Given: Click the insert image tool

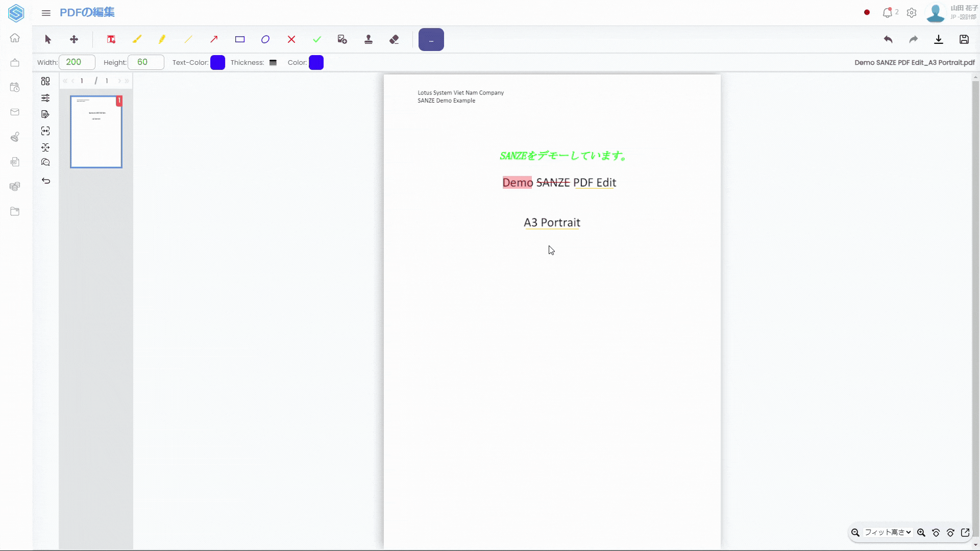Looking at the screenshot, I should tap(342, 39).
